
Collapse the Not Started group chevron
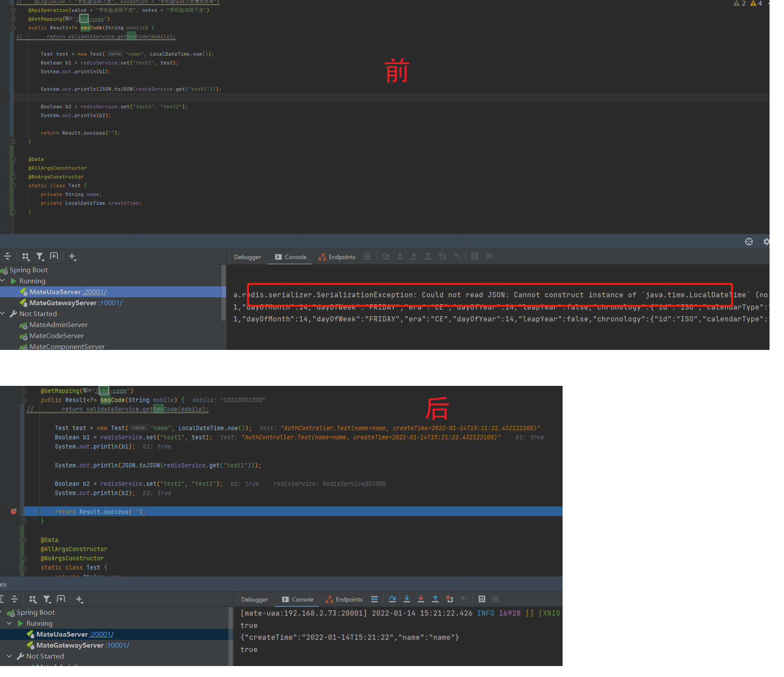click(3, 314)
